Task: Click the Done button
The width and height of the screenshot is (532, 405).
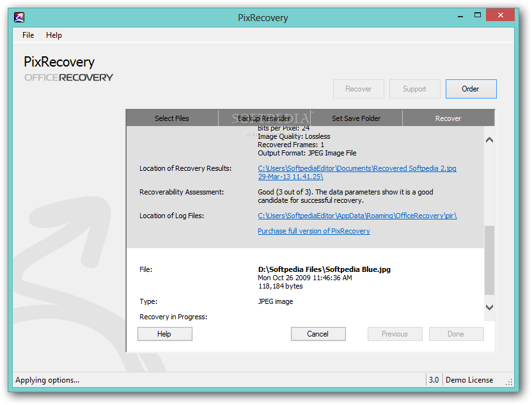Action: 457,334
